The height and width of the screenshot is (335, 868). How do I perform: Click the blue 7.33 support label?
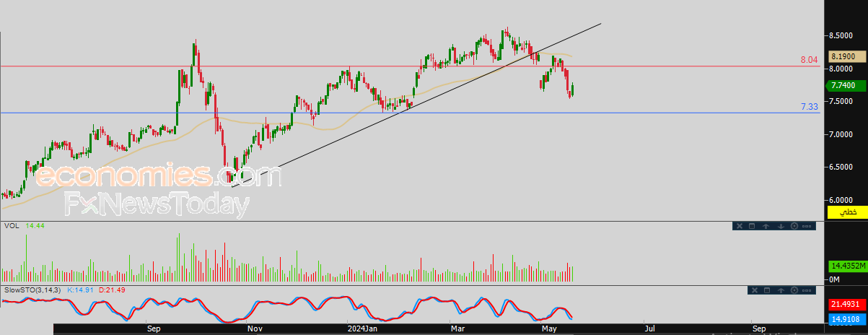point(809,106)
